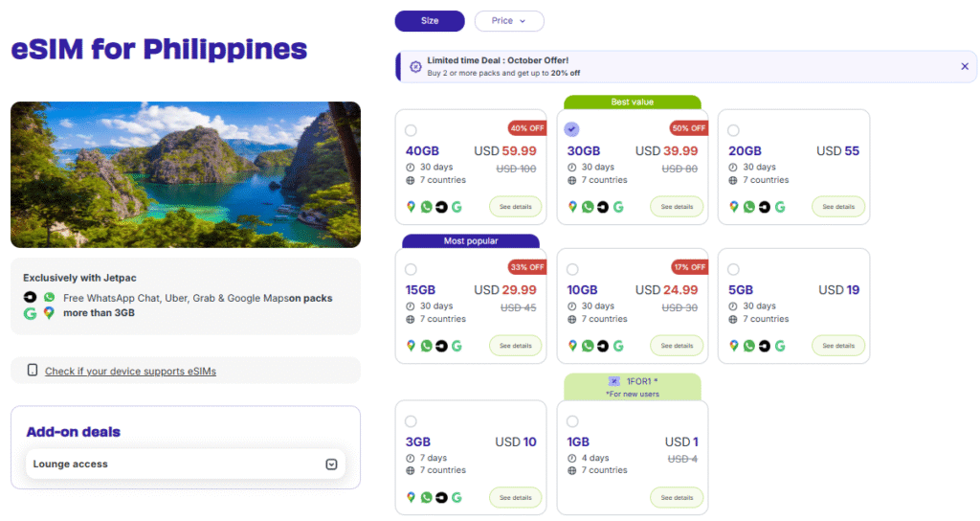The image size is (980, 521).
Task: Click Uber icon in 20GB card
Action: tap(763, 207)
